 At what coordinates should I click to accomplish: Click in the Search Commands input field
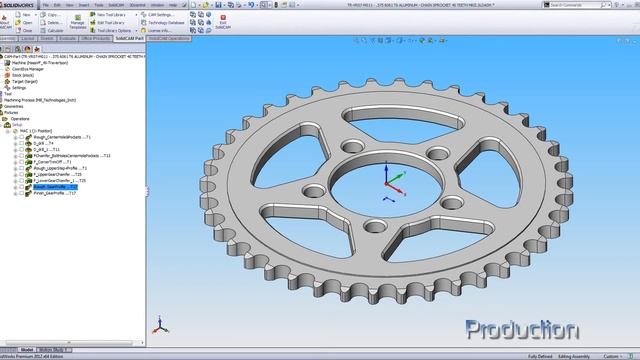coord(575,5)
